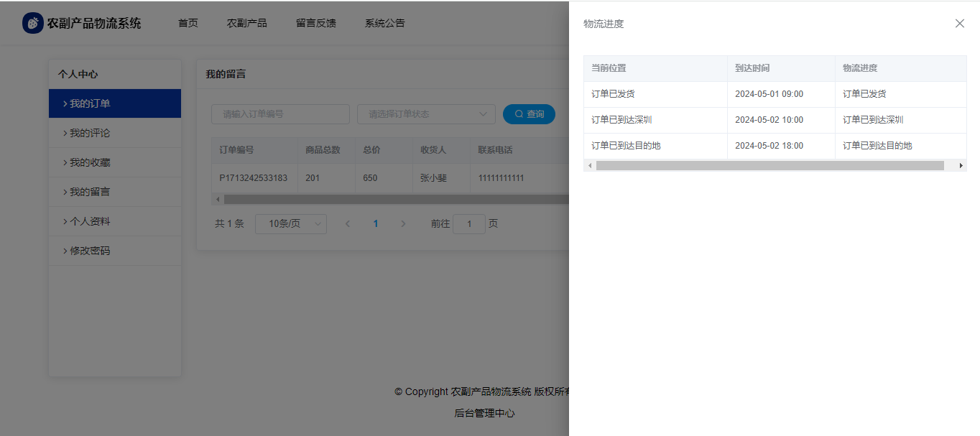Select page number 1
This screenshot has height=436, width=980.
click(375, 224)
